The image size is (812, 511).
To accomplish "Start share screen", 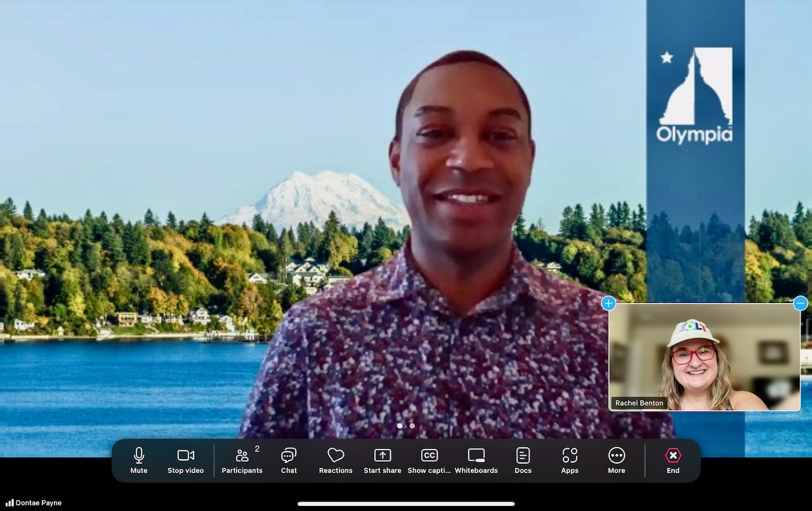I will (383, 461).
